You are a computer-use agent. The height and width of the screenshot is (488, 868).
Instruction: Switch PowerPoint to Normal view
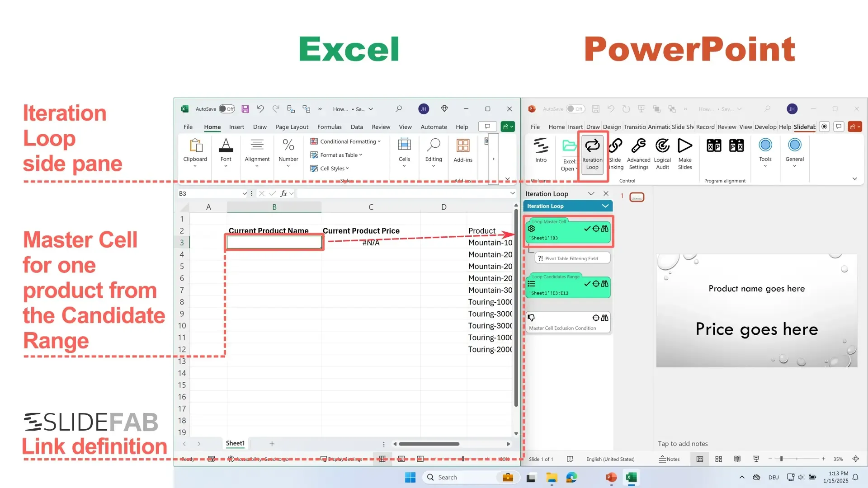tap(700, 459)
